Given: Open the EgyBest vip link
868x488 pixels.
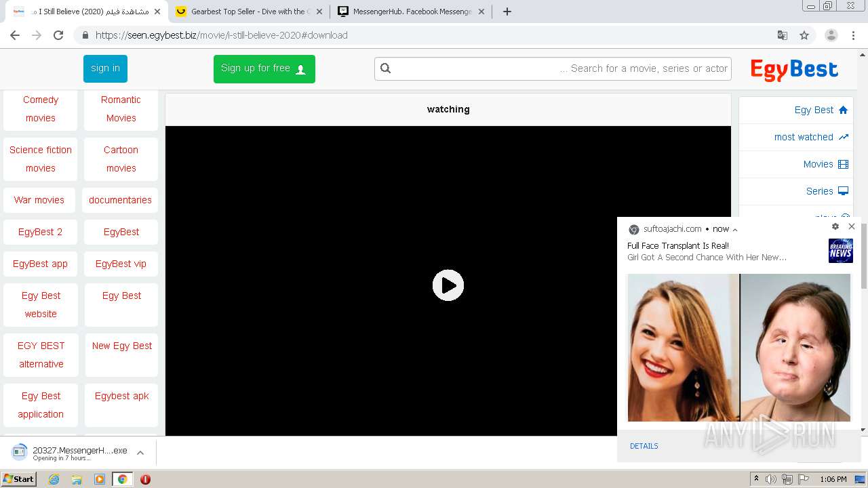Looking at the screenshot, I should (x=121, y=264).
